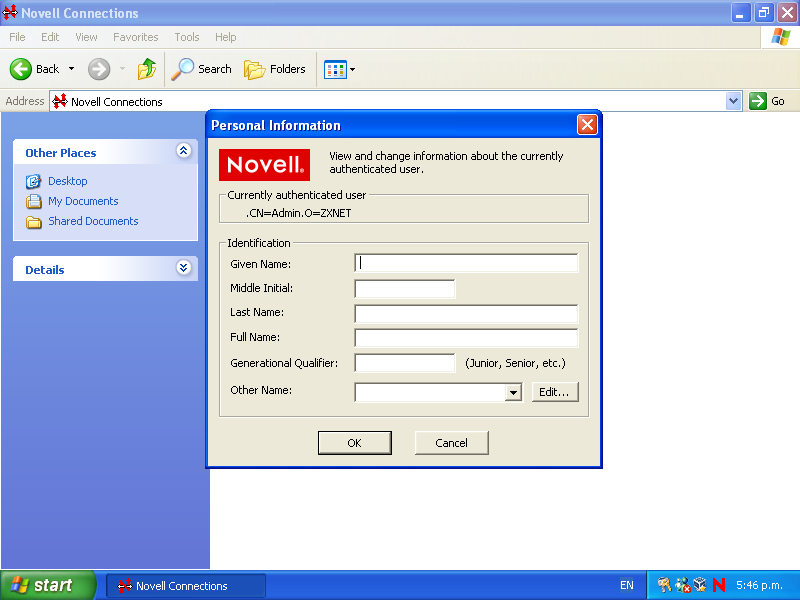This screenshot has height=600, width=800.
Task: Expand the Details panel
Action: tap(184, 268)
